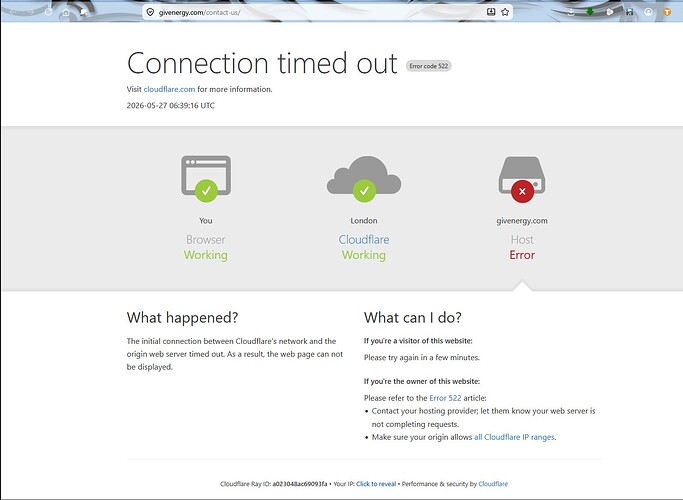
Task: Click the 2026-05-27 06:39:16 UTC timestamp
Action: pos(171,105)
